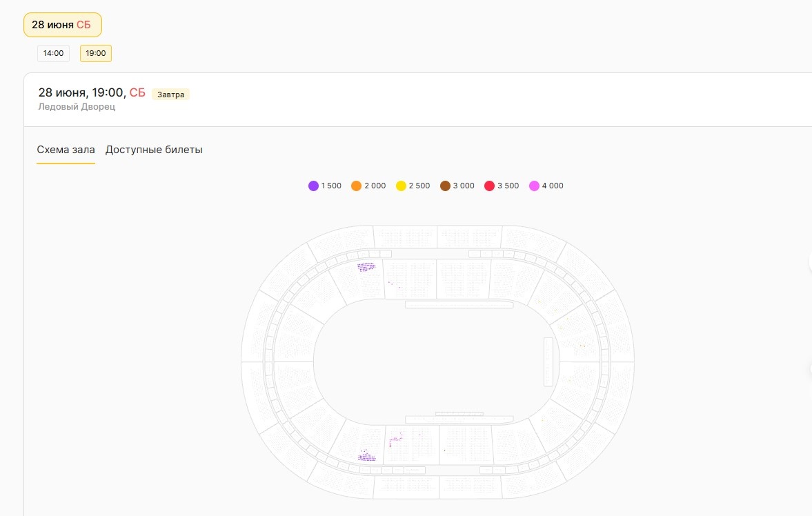This screenshot has height=516, width=812.
Task: Click the Ледовый Дворец venue name
Action: point(77,107)
